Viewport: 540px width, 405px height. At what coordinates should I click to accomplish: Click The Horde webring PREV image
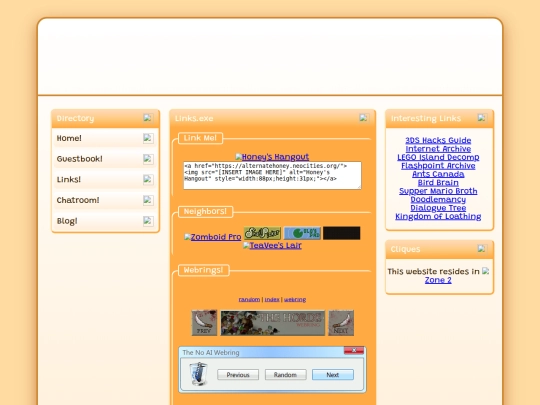pos(204,323)
